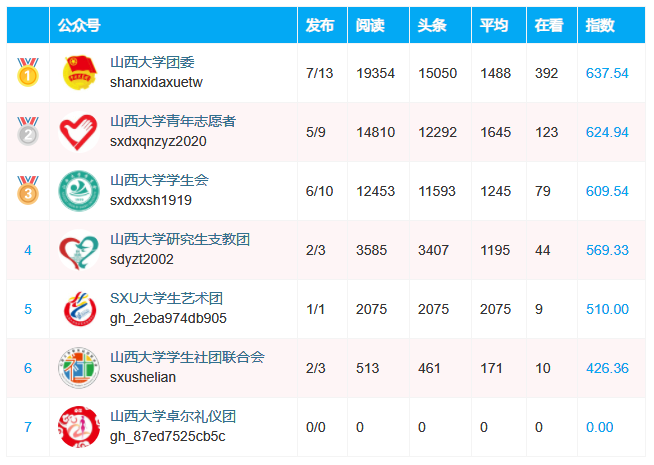654x465 pixels.
Task: Open 山西大学青年志愿者 heart logo
Action: 79,132
